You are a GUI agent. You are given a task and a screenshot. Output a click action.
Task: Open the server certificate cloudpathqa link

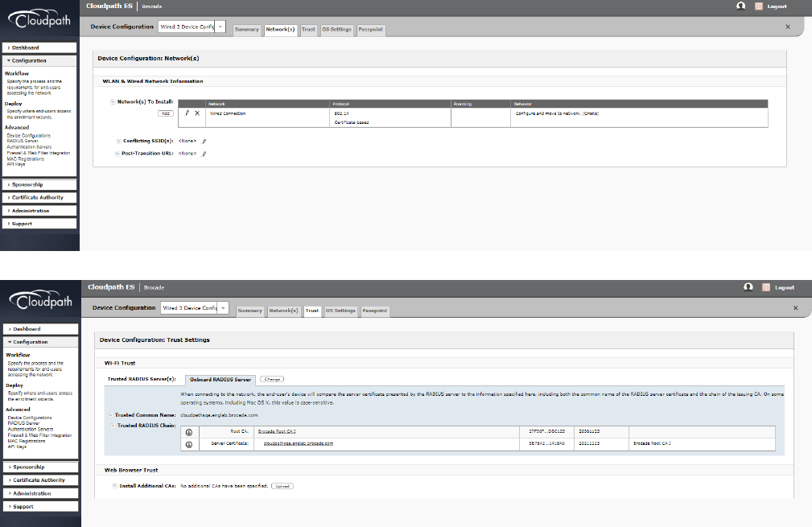(299, 443)
